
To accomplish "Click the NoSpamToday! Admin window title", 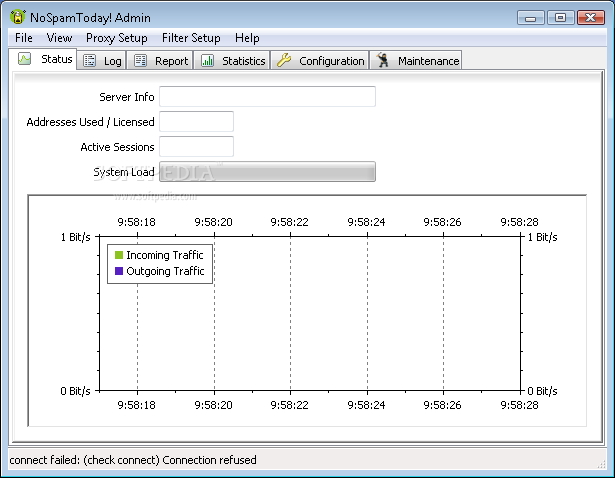I will click(x=90, y=18).
